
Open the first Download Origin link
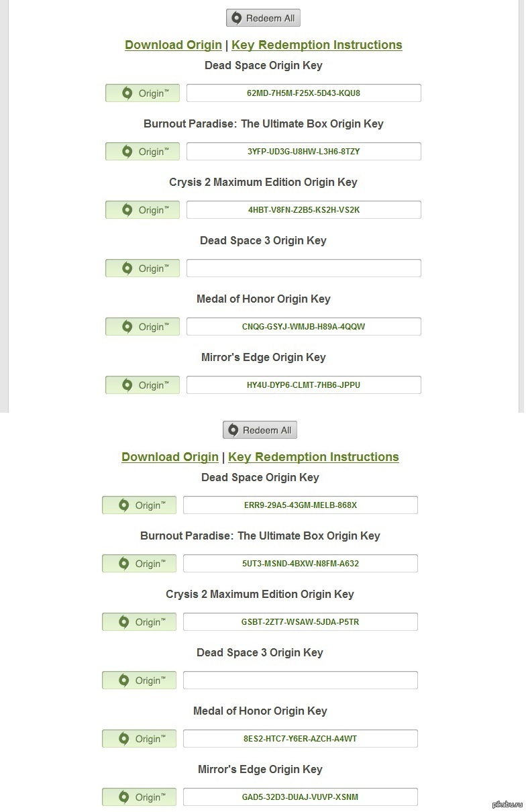(173, 45)
